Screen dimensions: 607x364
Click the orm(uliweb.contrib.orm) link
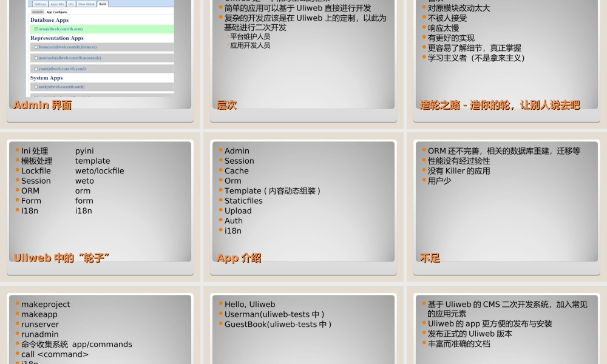(61, 29)
